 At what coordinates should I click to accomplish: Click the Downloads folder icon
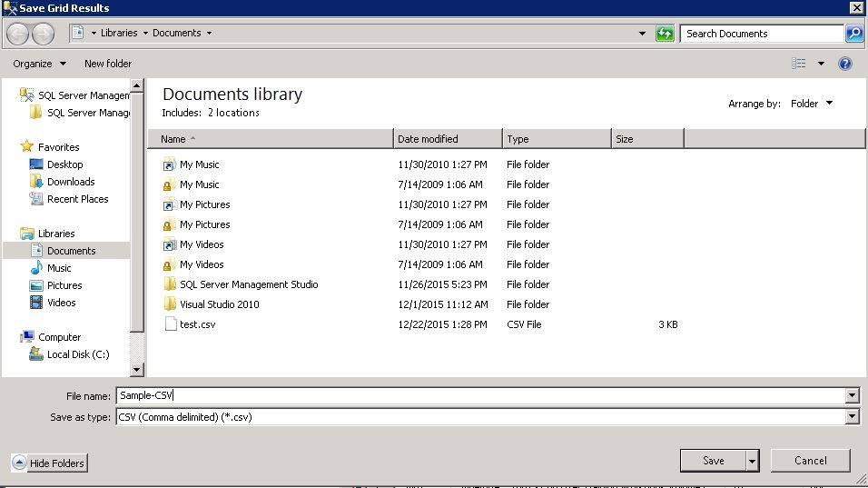point(36,181)
